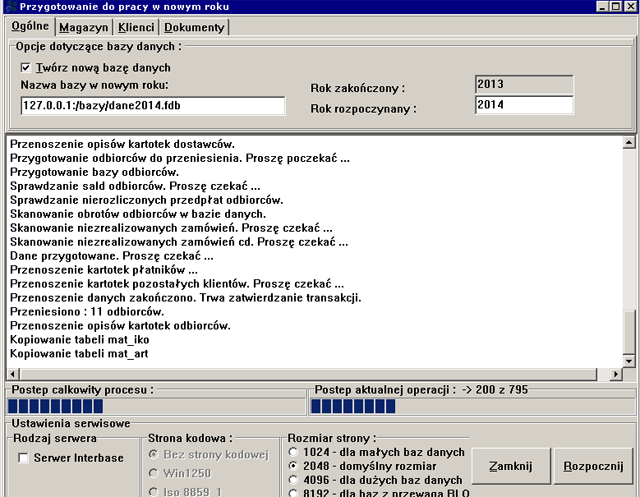Click the Postep calkowity procesu progress bar
The height and width of the screenshot is (497, 640).
coord(154,405)
